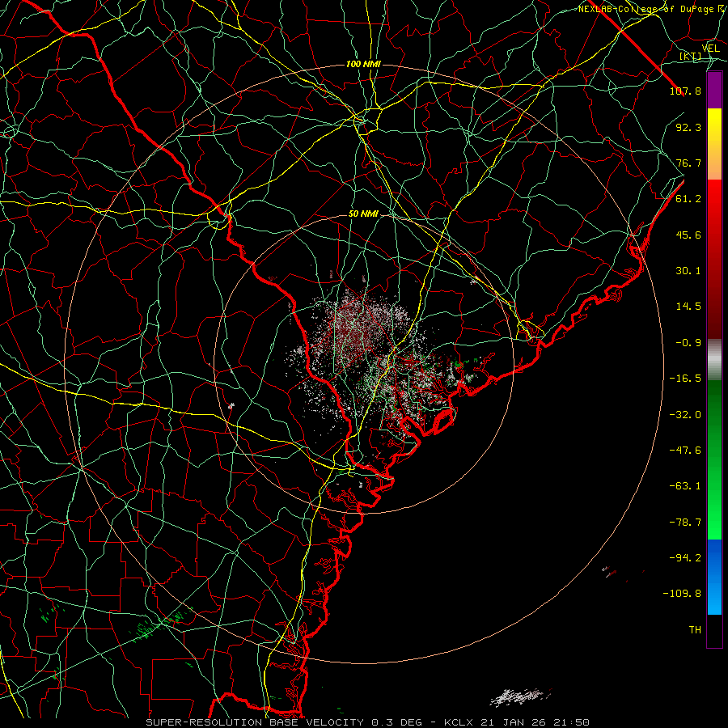Click the 61.2 velocity scale value
Screen dimensions: 728x728
pyautogui.click(x=688, y=199)
